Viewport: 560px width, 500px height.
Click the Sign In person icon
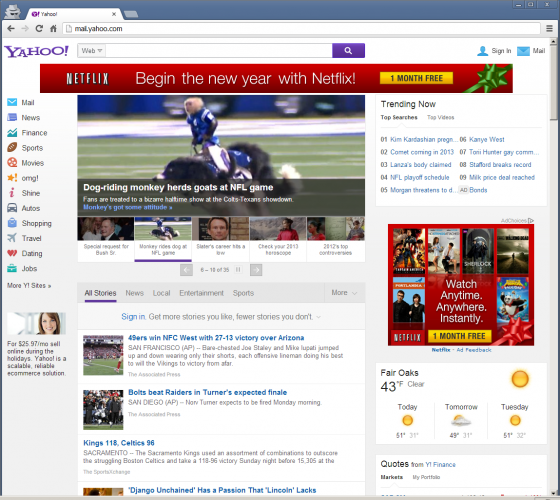tap(482, 51)
